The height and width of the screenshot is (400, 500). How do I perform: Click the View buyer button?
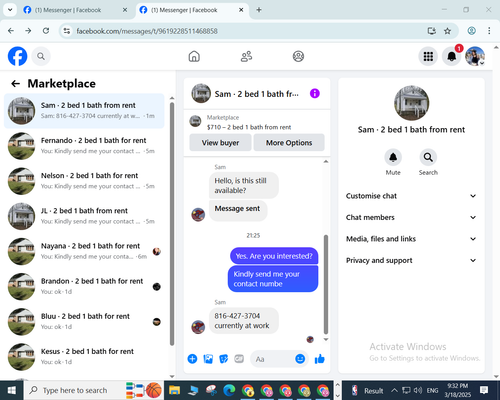tap(220, 143)
